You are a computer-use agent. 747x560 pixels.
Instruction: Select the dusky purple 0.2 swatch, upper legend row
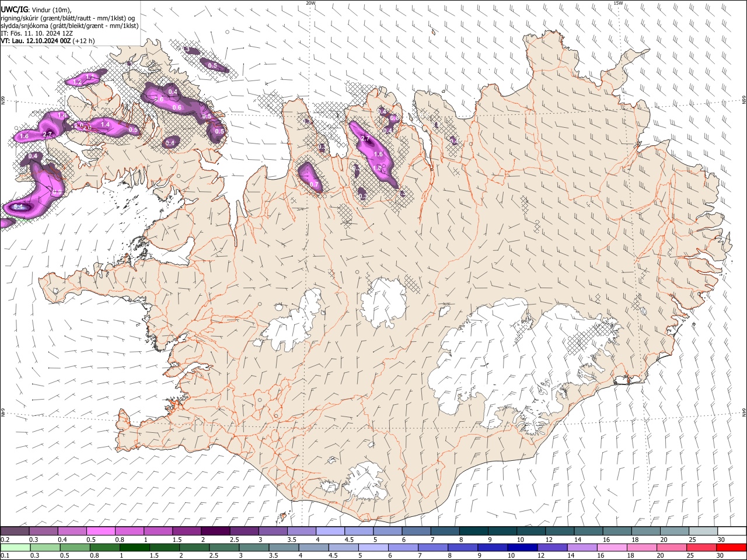point(15,531)
